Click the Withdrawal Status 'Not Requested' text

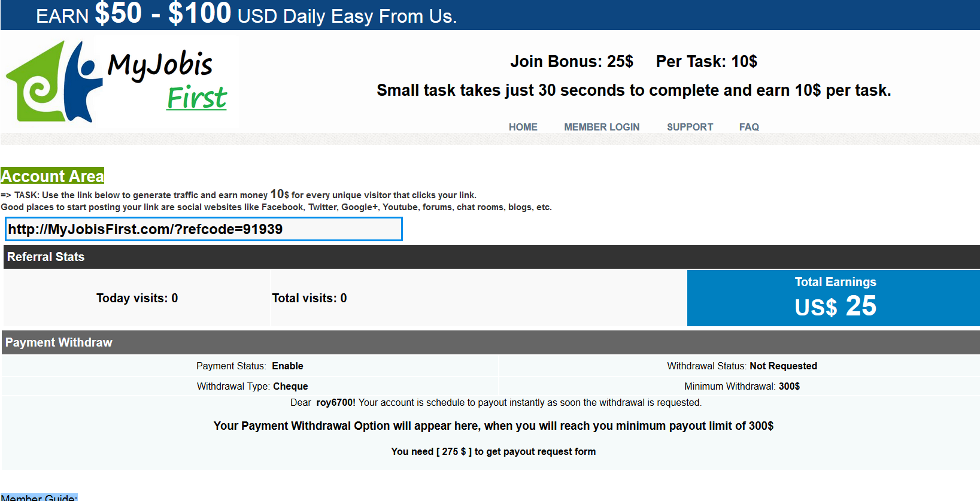783,366
